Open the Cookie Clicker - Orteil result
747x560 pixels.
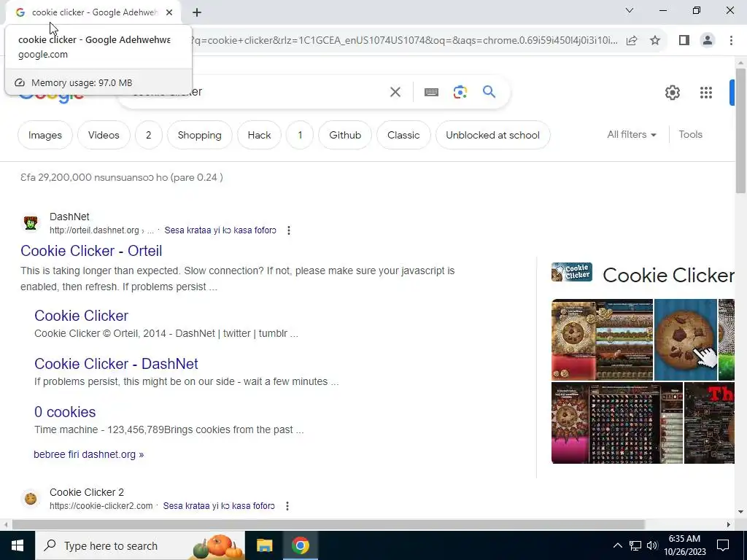[91, 251]
